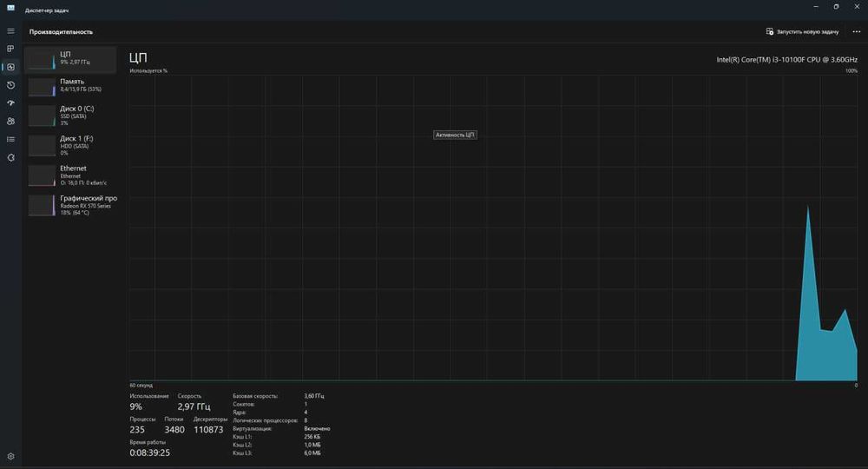Click the ЦП mini graph thumbnail
The image size is (868, 469).
pyautogui.click(x=42, y=60)
